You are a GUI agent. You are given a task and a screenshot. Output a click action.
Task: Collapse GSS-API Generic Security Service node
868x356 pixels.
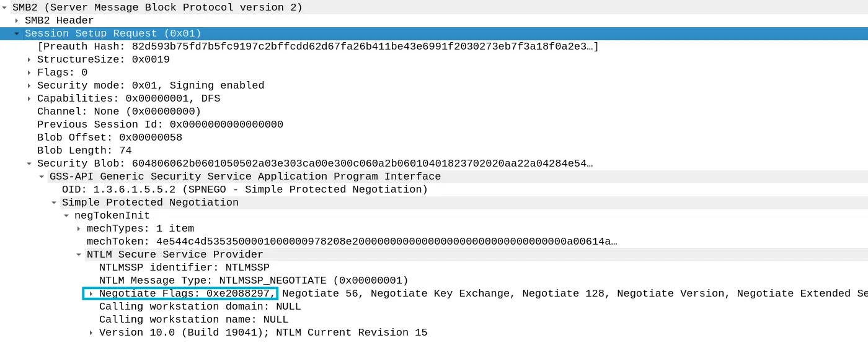pyautogui.click(x=42, y=176)
